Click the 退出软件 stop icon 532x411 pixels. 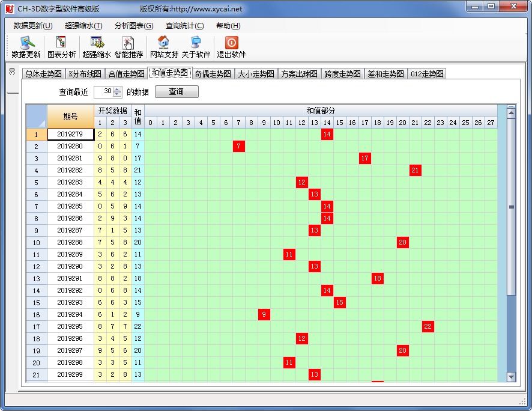pyautogui.click(x=231, y=47)
